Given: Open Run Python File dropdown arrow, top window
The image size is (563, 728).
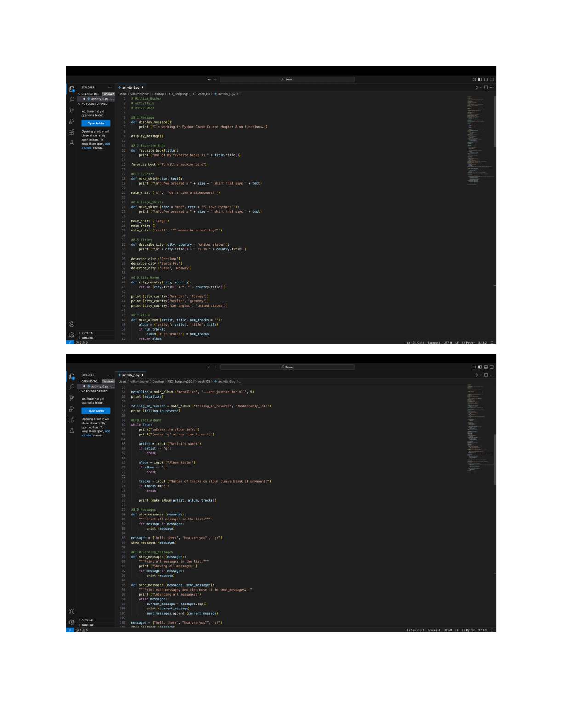Looking at the screenshot, I should [481, 87].
